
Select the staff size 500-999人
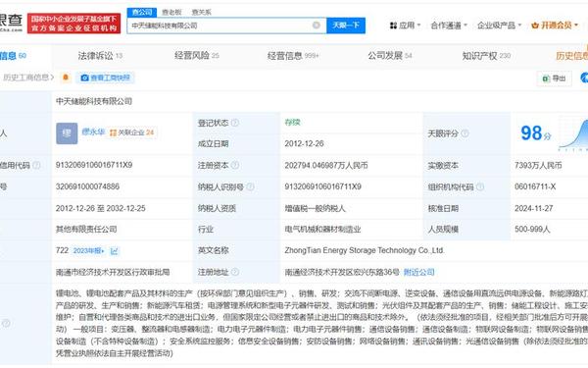532,229
